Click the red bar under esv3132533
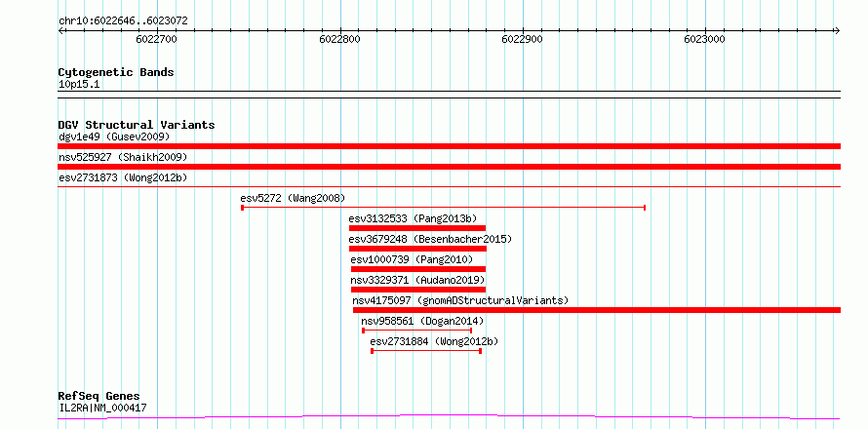868x429 pixels. tap(417, 228)
